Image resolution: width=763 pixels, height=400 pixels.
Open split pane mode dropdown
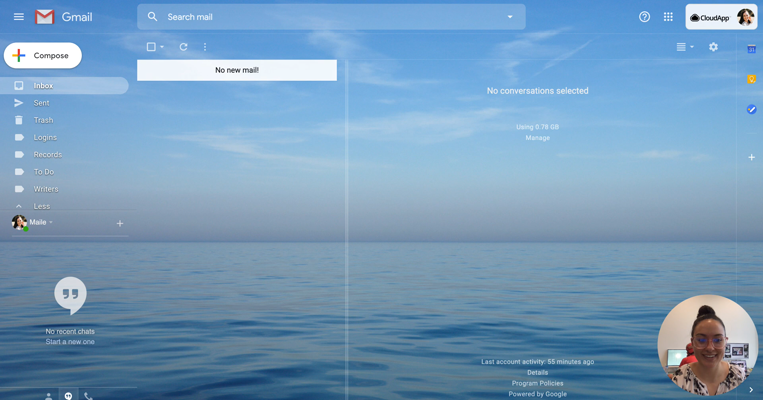685,47
